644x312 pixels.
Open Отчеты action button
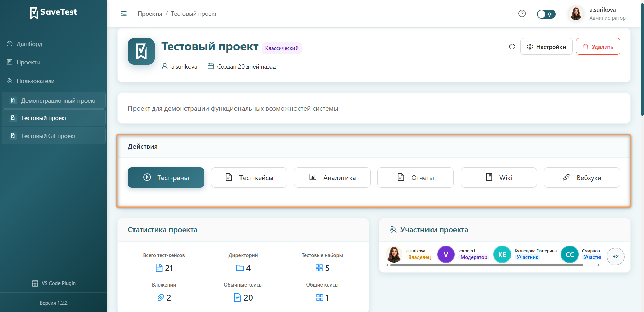click(x=416, y=177)
